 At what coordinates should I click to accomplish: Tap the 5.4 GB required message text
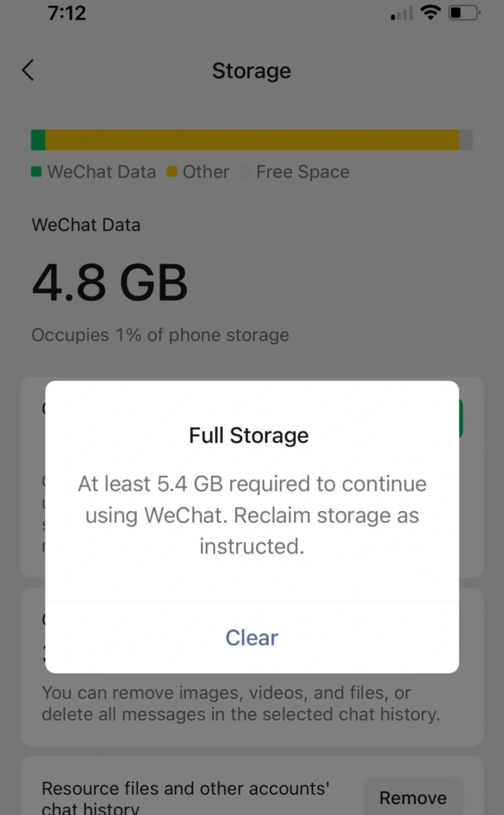click(252, 514)
